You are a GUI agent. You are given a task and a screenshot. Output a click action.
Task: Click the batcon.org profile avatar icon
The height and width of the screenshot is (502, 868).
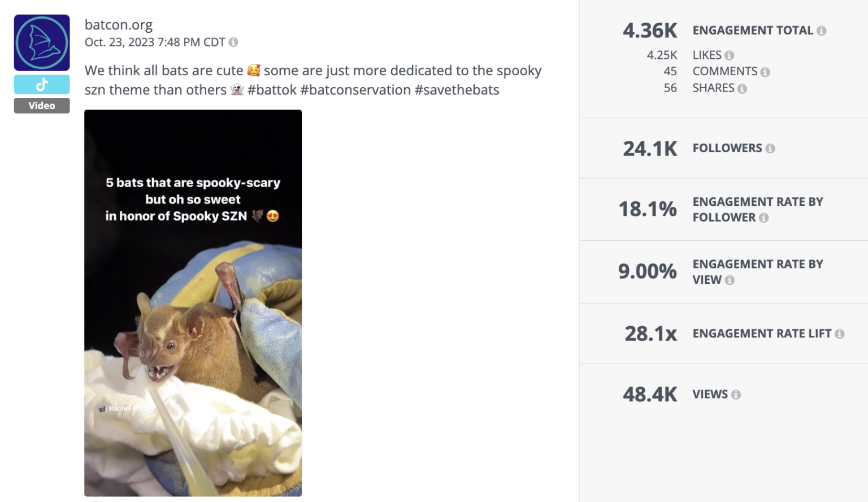tap(41, 42)
